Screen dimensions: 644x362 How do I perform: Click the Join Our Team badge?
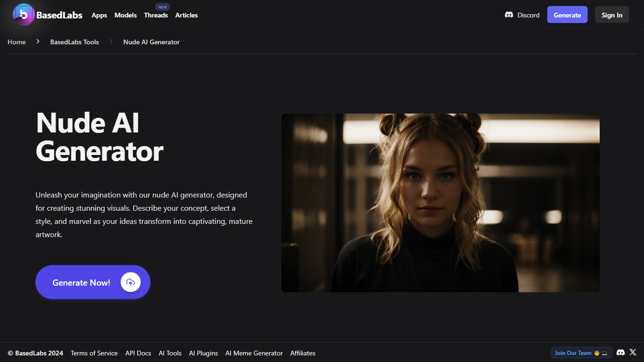point(581,353)
